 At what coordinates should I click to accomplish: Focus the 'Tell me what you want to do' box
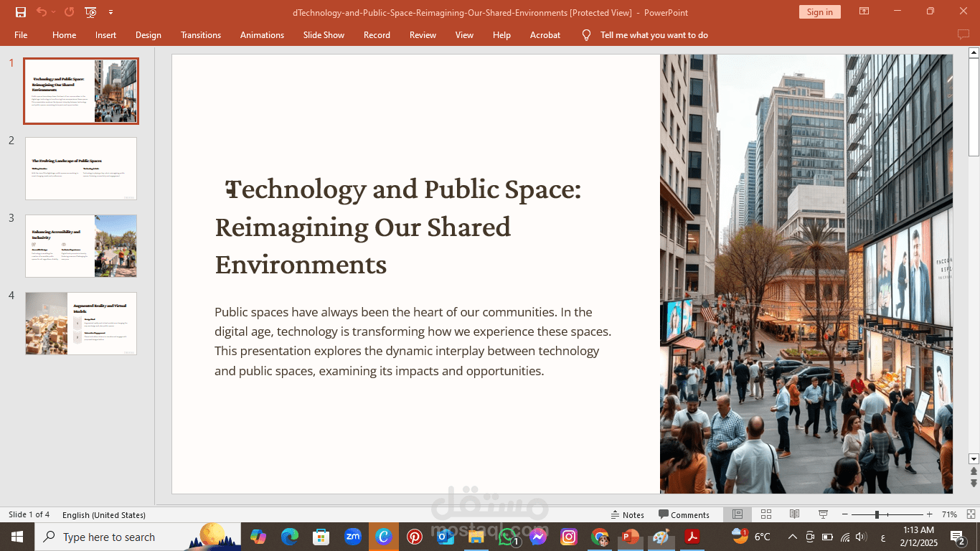point(654,35)
